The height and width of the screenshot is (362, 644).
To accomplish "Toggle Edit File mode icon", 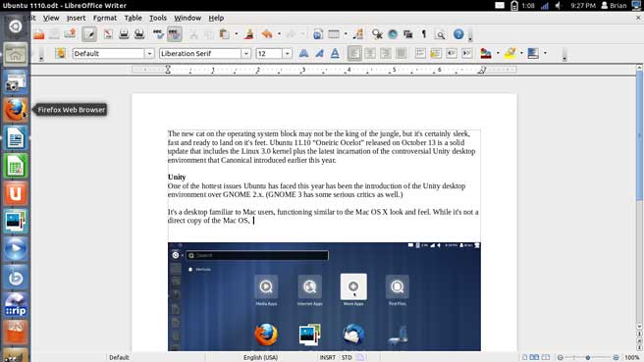I will click(x=89, y=34).
